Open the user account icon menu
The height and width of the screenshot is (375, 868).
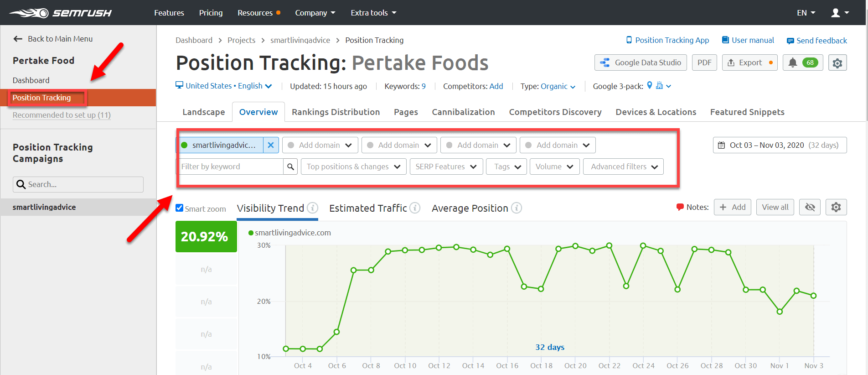840,13
